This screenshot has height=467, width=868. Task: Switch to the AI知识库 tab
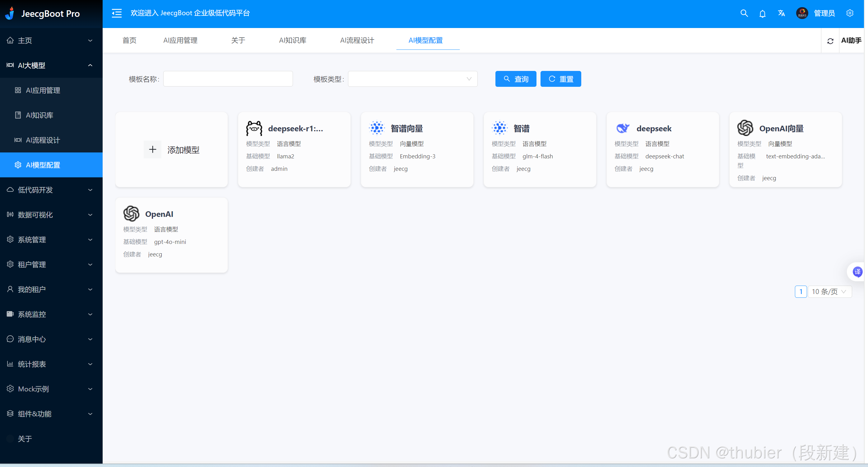point(292,40)
